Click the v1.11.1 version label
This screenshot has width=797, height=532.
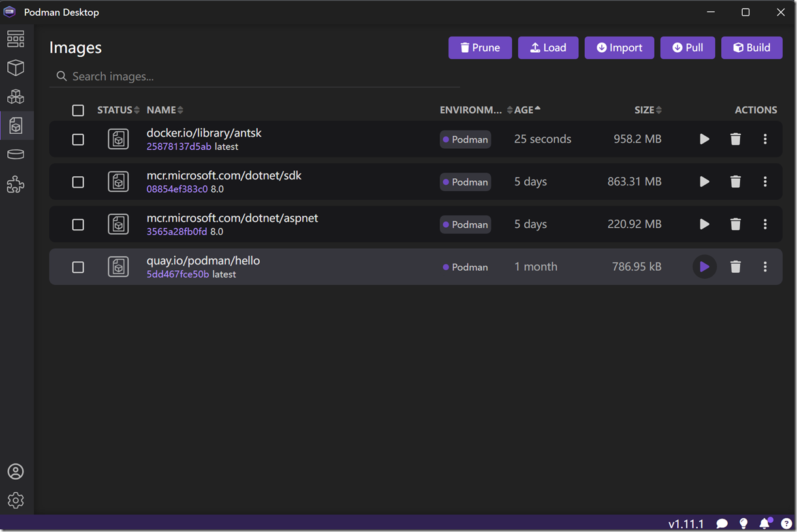tap(686, 524)
